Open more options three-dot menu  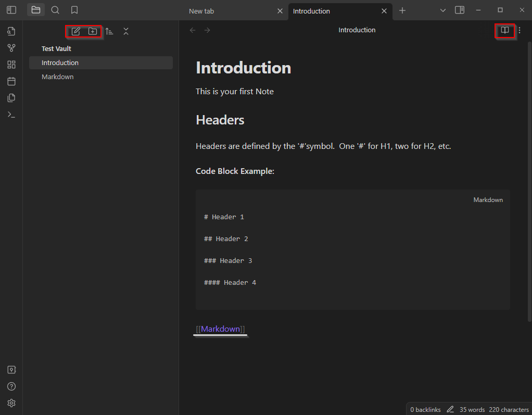click(520, 30)
